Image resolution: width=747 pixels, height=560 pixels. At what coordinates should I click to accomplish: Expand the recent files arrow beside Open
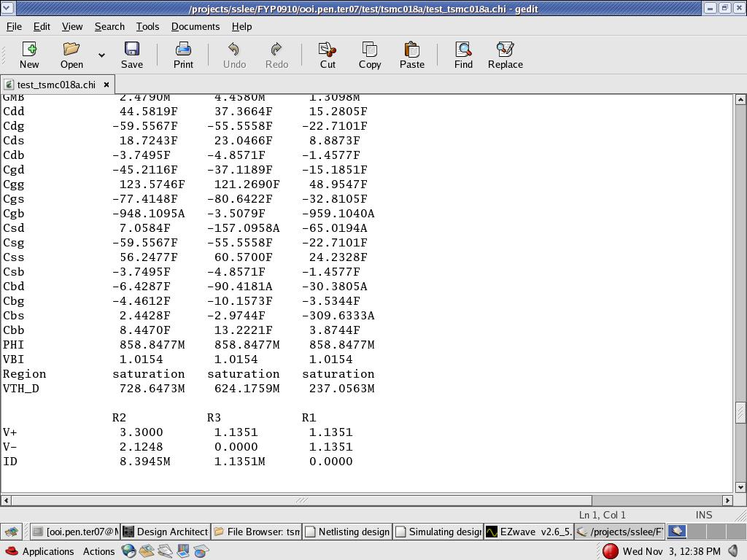(x=101, y=55)
